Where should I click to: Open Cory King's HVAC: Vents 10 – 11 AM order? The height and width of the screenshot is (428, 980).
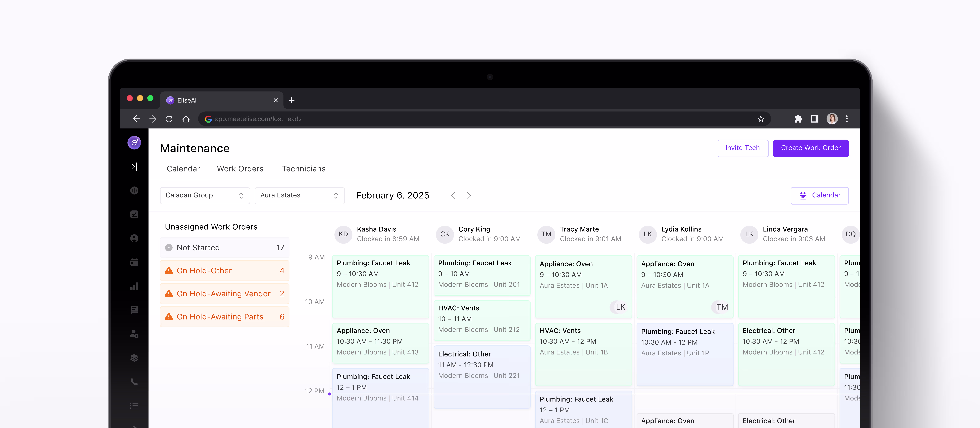point(482,320)
